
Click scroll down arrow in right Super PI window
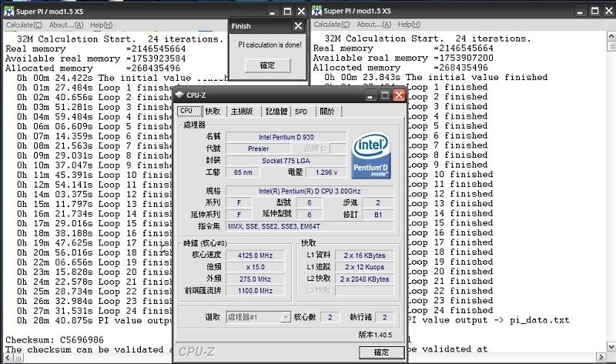pyautogui.click(x=611, y=347)
